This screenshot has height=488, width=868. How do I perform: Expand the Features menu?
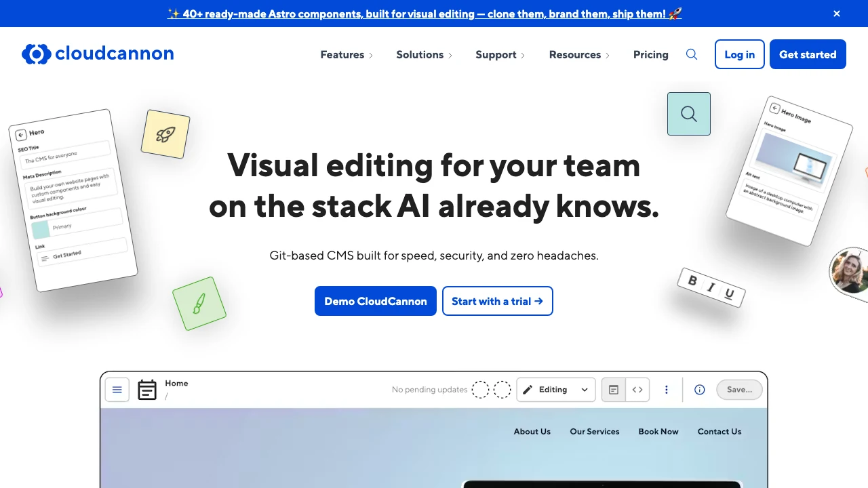tap(347, 55)
